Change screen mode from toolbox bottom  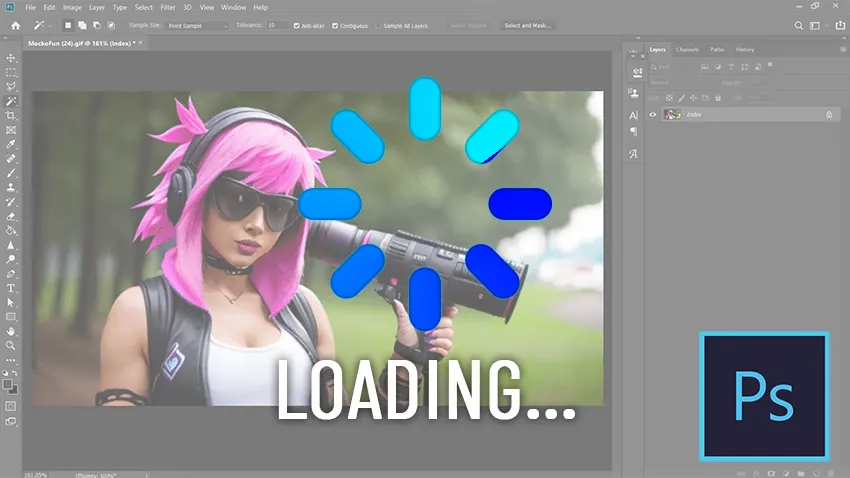11,421
